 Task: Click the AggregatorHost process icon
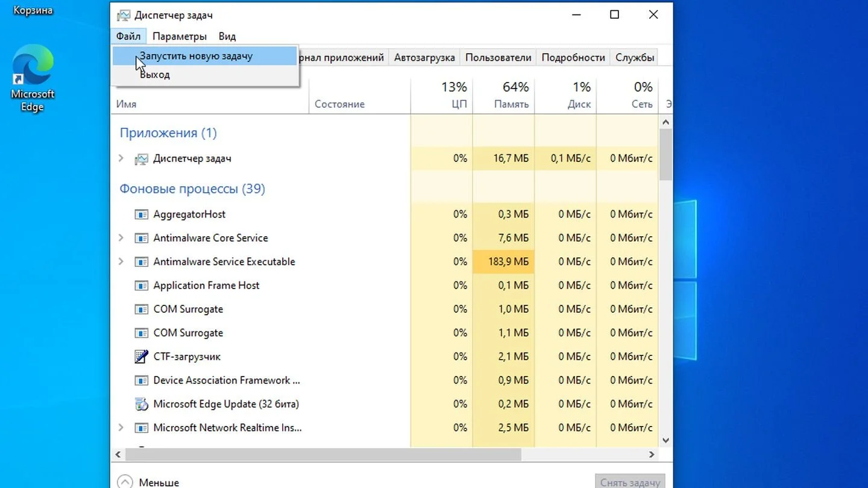pos(141,214)
